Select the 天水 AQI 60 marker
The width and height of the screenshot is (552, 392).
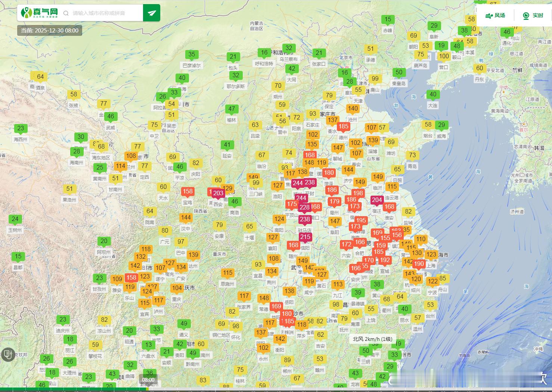(x=163, y=188)
